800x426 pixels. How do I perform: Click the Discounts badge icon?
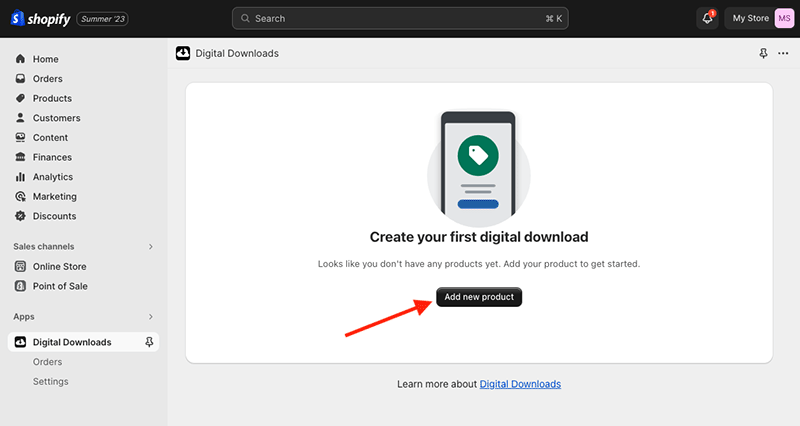[x=20, y=216]
